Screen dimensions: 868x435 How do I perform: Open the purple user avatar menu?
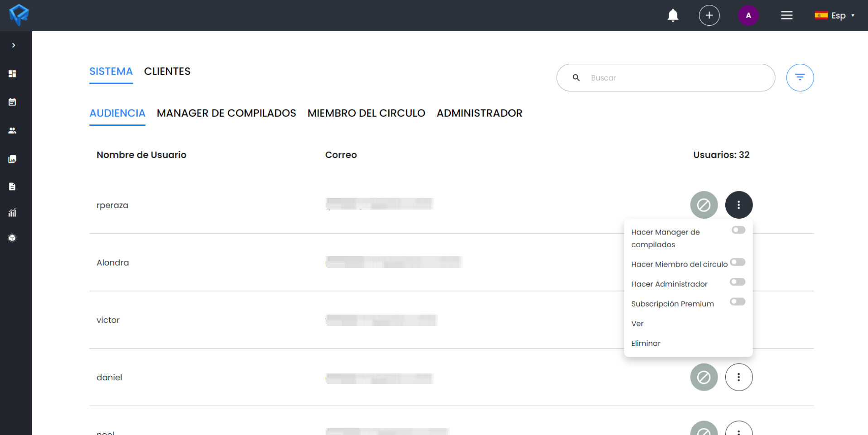click(x=748, y=15)
